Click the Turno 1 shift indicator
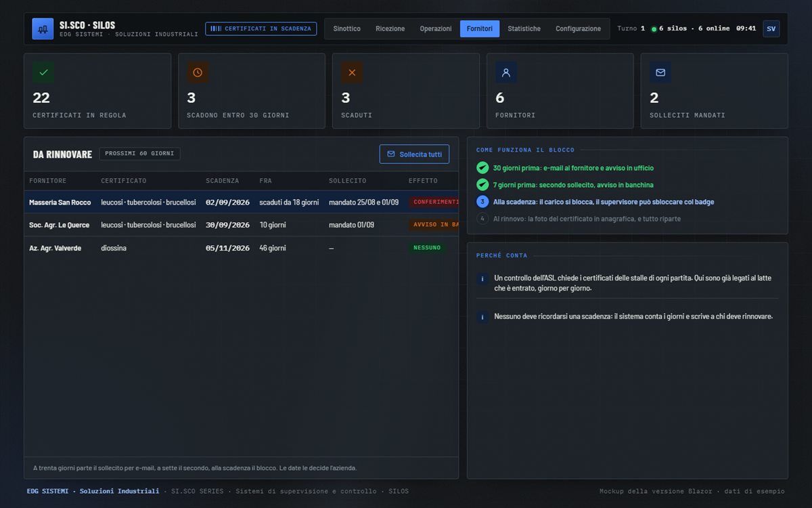812x508 pixels. click(631, 28)
